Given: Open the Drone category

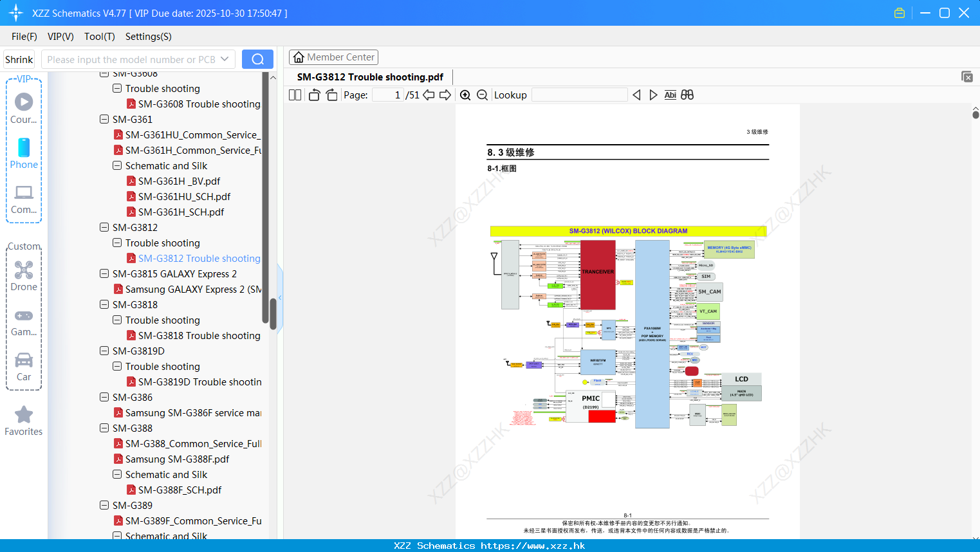Looking at the screenshot, I should (x=24, y=275).
